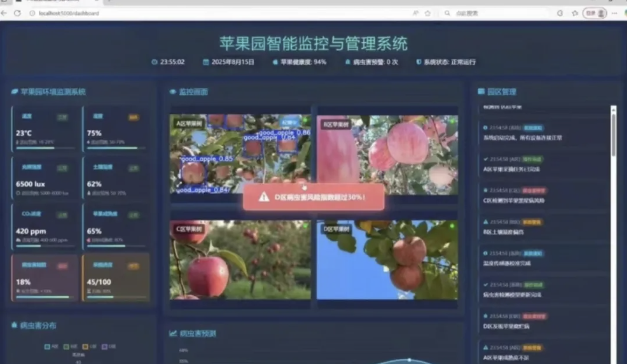627x364 pixels.
Task: Toggle the C区 legend item in 病虫害分布
Action: click(89, 347)
